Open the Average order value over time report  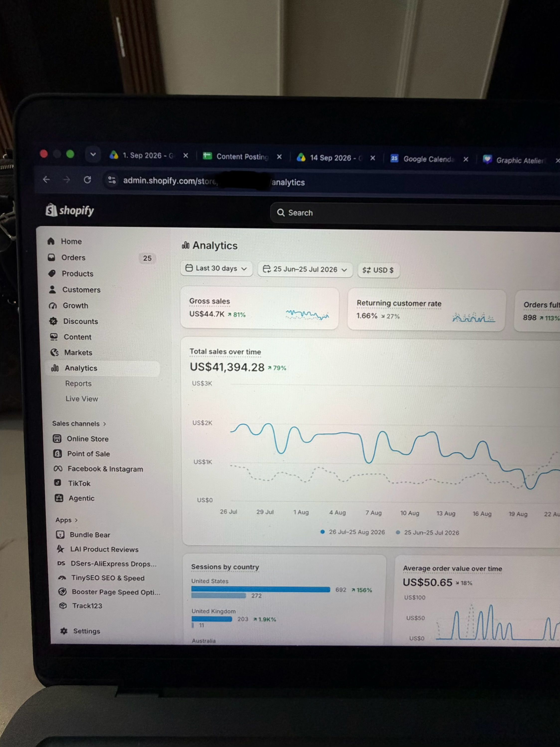pyautogui.click(x=453, y=568)
